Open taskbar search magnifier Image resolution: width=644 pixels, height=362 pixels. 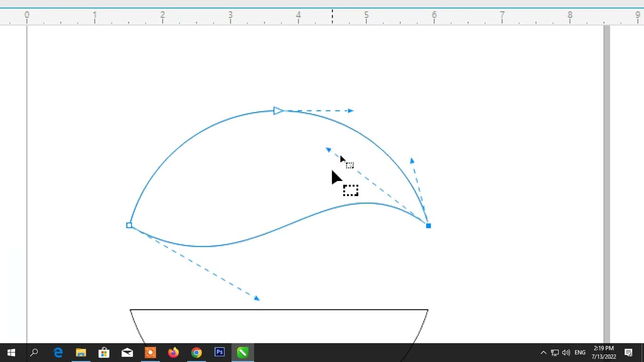pyautogui.click(x=34, y=352)
